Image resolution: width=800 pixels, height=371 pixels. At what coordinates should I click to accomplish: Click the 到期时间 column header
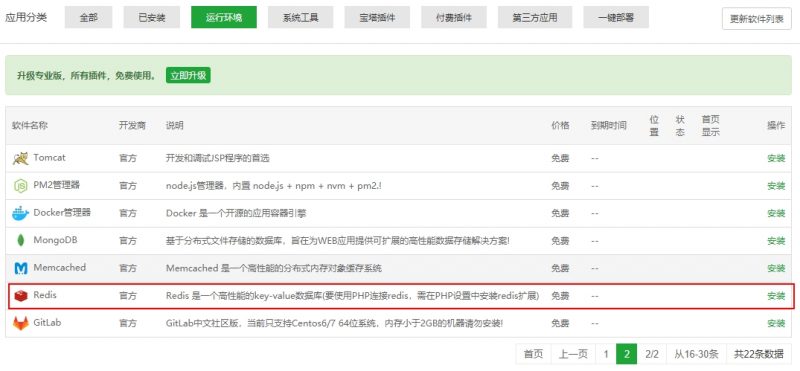pos(609,126)
